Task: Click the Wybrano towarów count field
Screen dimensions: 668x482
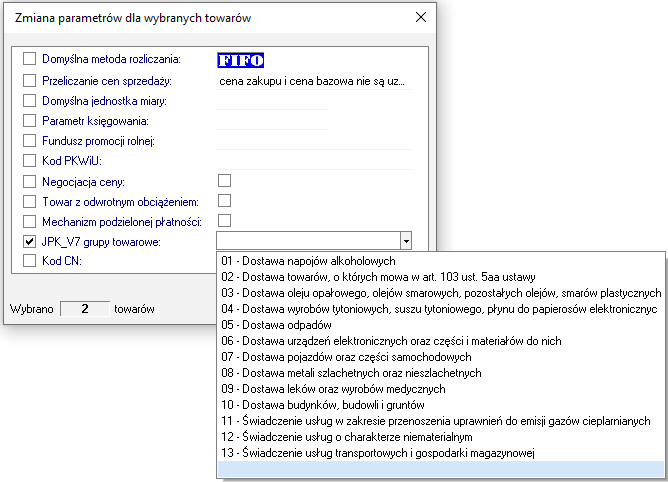Action: pos(85,309)
